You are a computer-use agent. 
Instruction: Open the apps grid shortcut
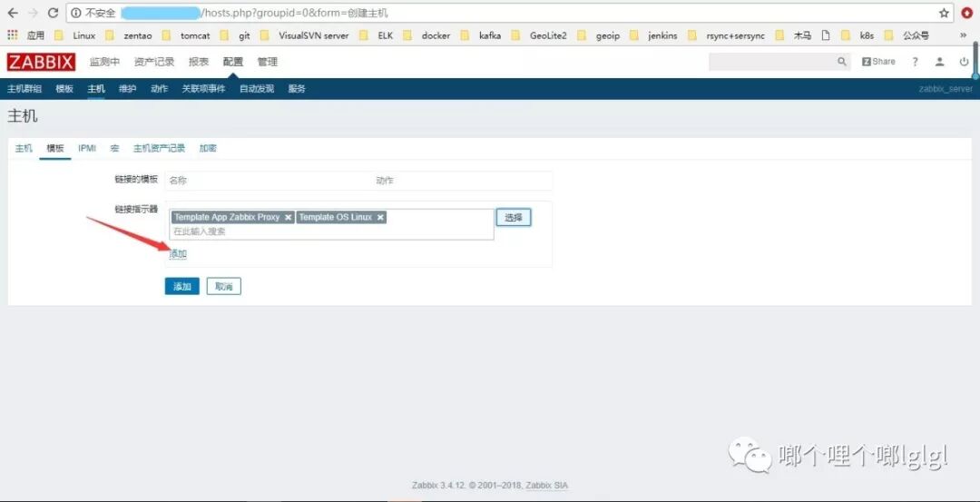pos(13,35)
